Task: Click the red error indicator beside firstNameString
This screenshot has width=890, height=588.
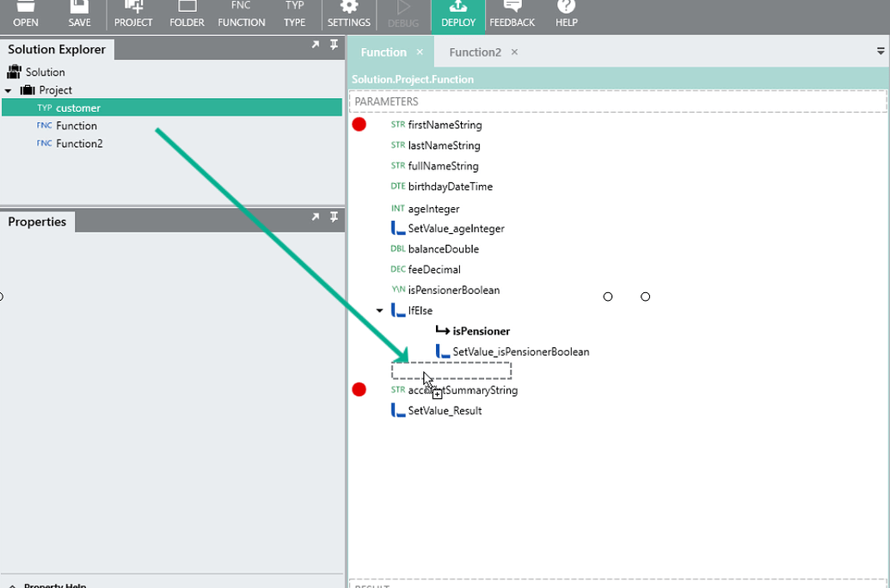Action: (359, 124)
